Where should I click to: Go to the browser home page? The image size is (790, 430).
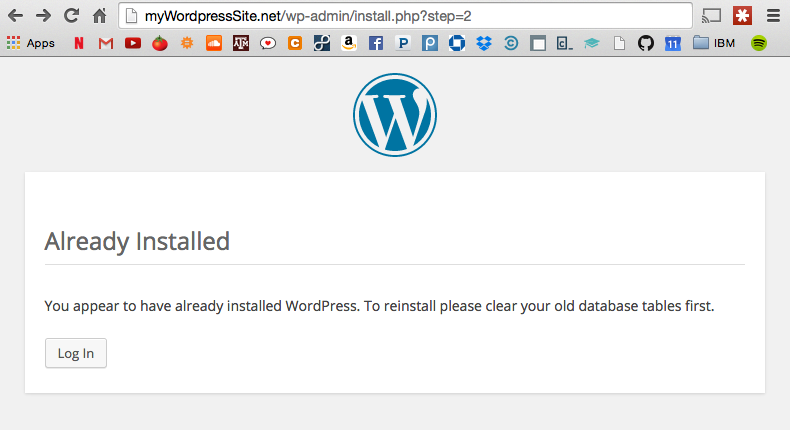click(99, 16)
